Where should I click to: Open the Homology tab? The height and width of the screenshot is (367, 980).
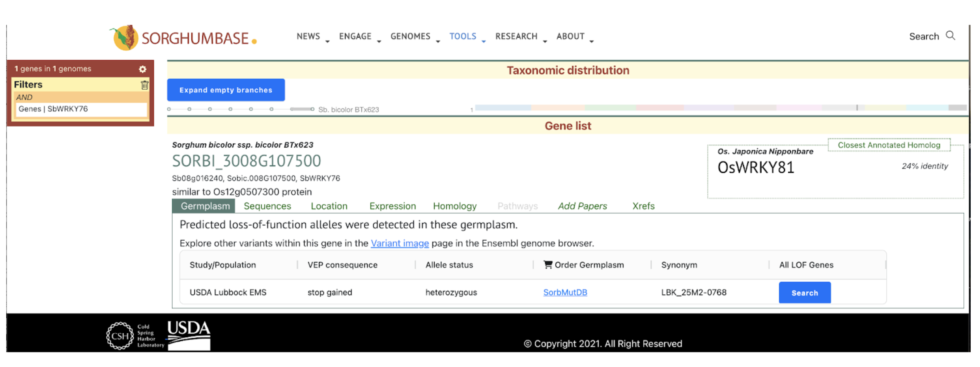454,206
